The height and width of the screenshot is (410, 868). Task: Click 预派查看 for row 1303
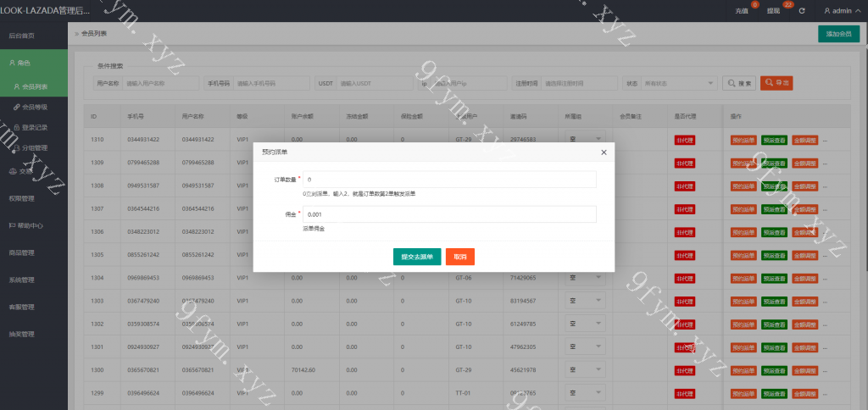click(x=774, y=302)
